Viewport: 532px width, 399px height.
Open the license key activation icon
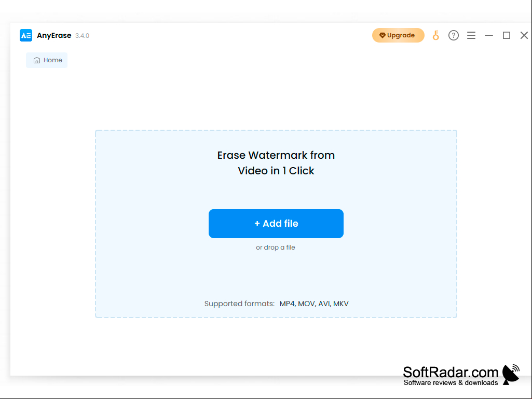coord(435,35)
